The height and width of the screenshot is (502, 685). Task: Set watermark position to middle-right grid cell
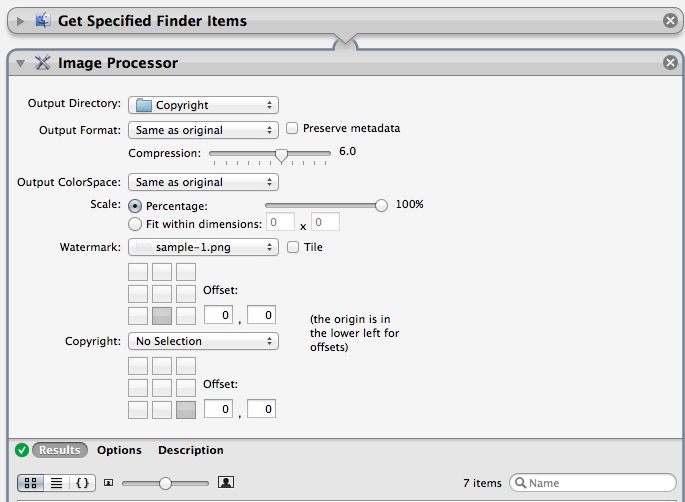186,294
